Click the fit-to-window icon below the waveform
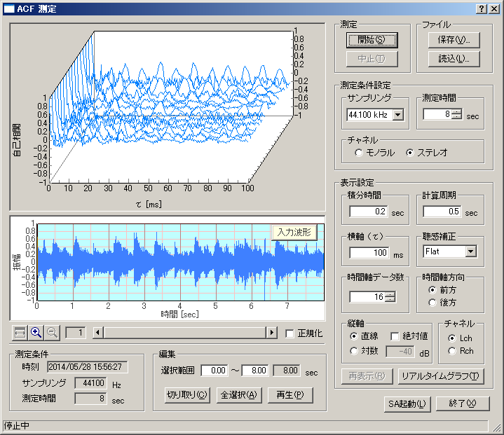 20,333
